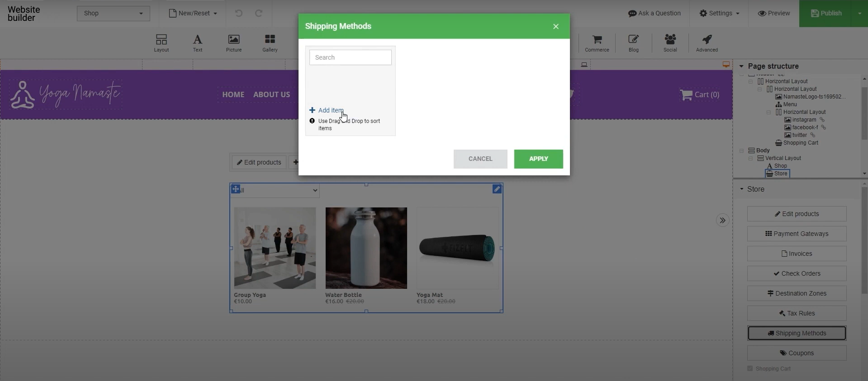Open the Picture tool

[x=234, y=43]
